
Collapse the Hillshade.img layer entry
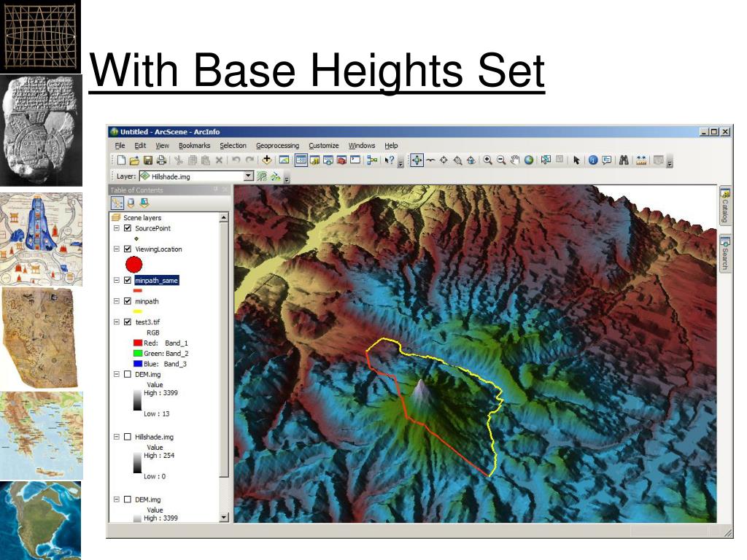[116, 437]
